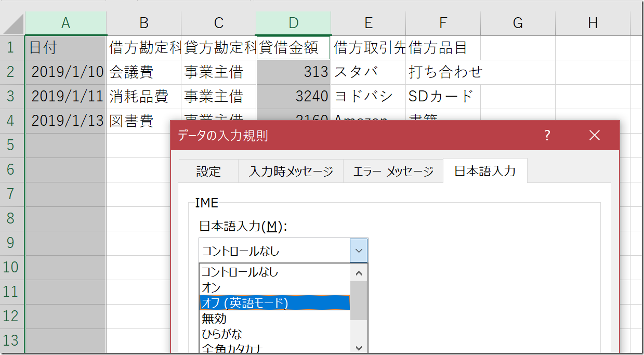The height and width of the screenshot is (355, 644).
Task: Select column D header
Action: (294, 23)
